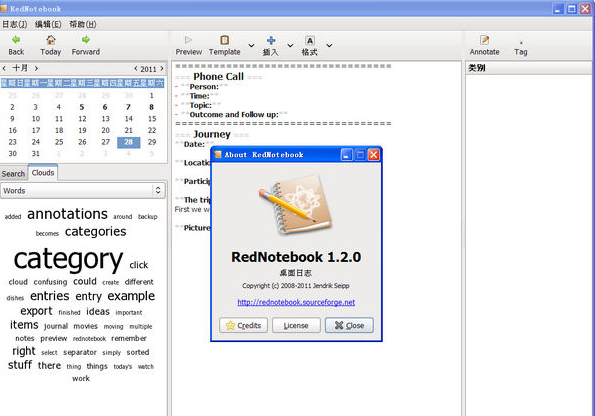The image size is (595, 416).
Task: Go to the next year after 2011
Action: [x=162, y=69]
